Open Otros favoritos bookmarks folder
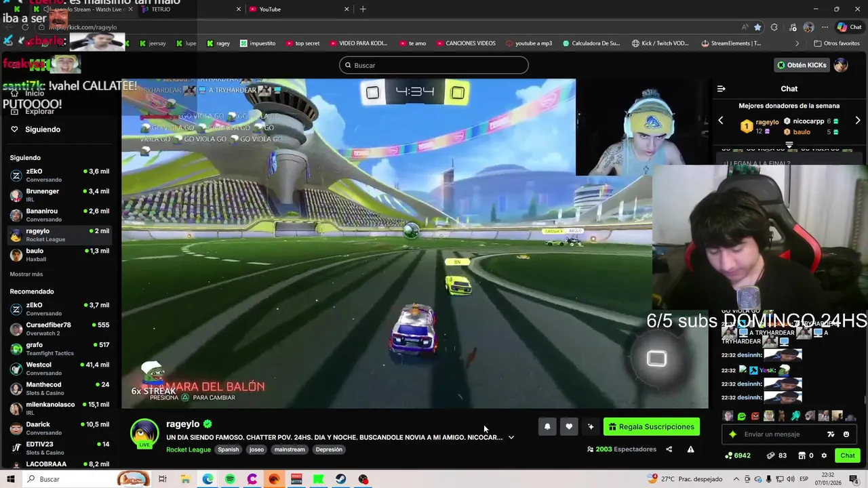 pyautogui.click(x=837, y=43)
